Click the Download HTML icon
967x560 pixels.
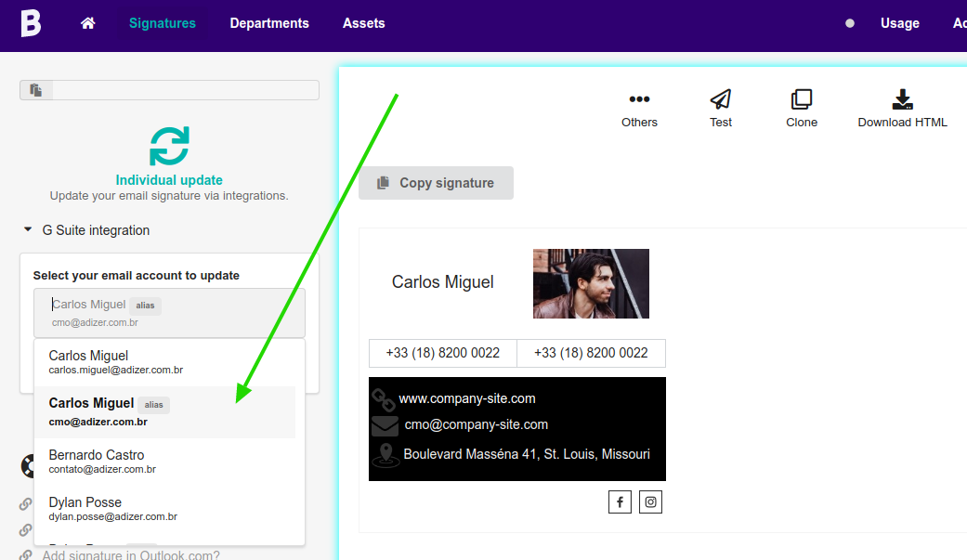pos(900,100)
